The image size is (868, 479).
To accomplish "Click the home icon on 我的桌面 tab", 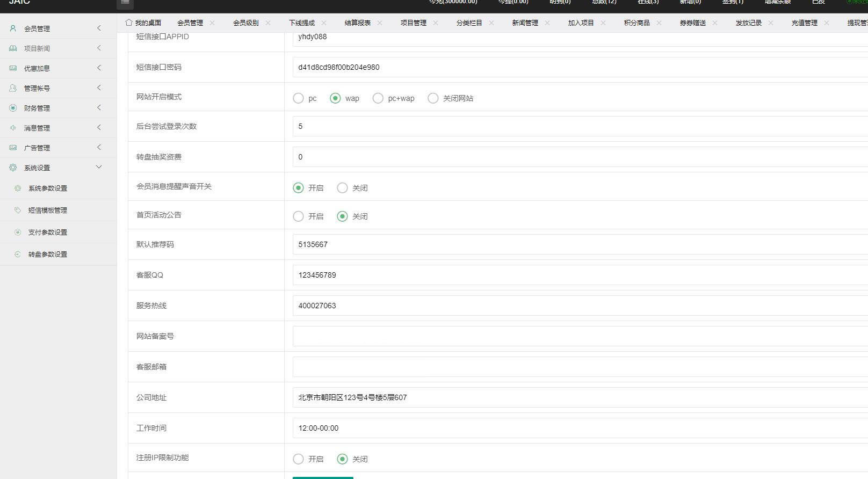I will tap(129, 23).
